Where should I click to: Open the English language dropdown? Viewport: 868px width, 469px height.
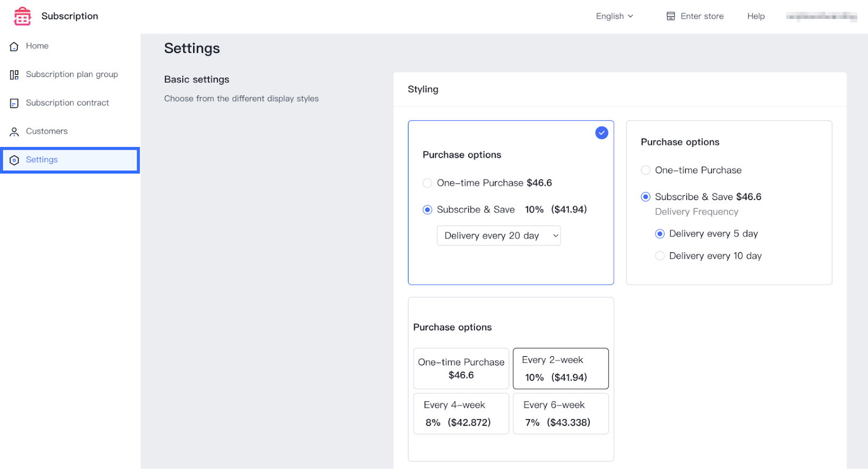tap(615, 16)
